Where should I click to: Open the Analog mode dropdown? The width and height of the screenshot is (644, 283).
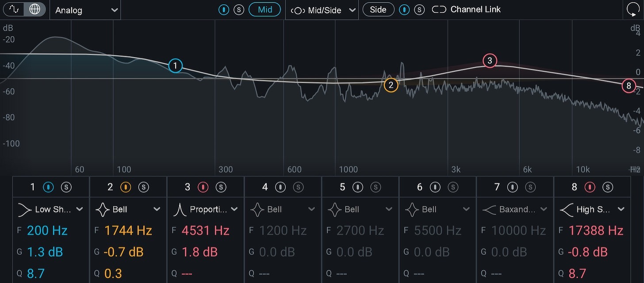85,10
